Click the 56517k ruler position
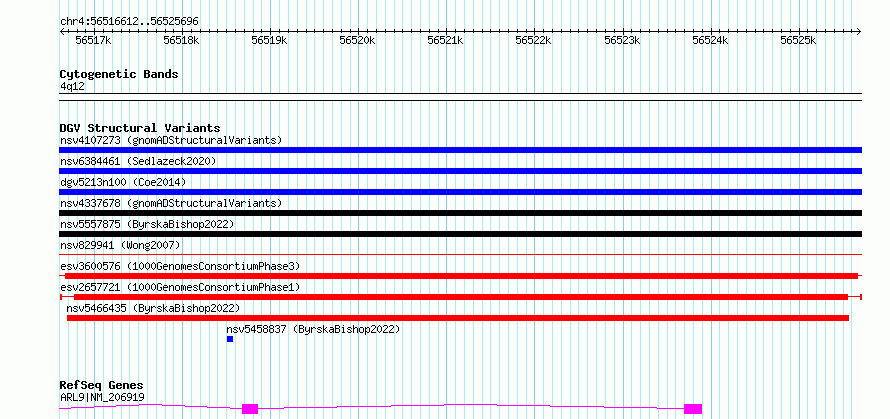Viewport: 890px width, 419px height. (93, 40)
